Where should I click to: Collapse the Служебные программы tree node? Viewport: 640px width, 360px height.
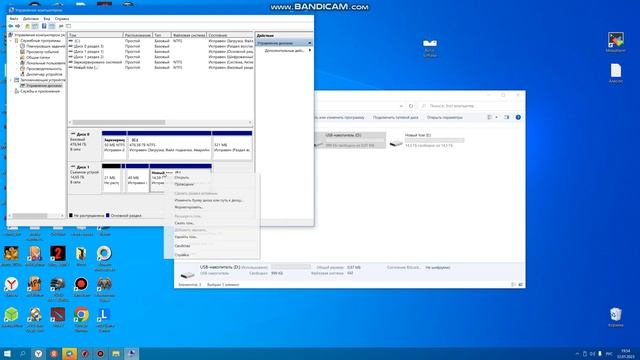click(11, 41)
